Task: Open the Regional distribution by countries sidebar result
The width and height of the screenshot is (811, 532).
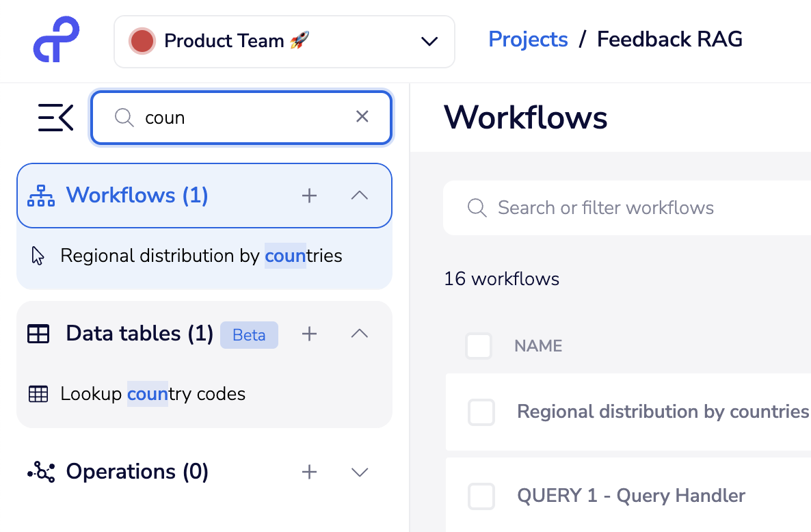Action: pyautogui.click(x=201, y=256)
